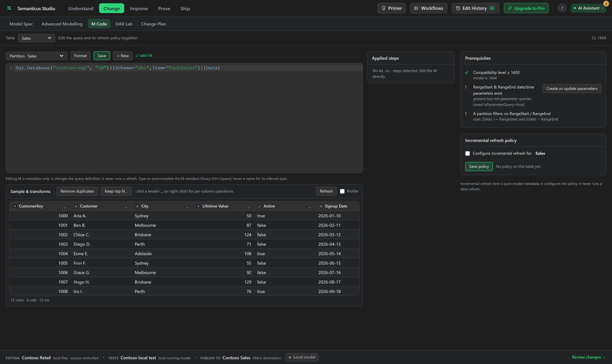
Task: Click the Local model status pill
Action: point(302,357)
